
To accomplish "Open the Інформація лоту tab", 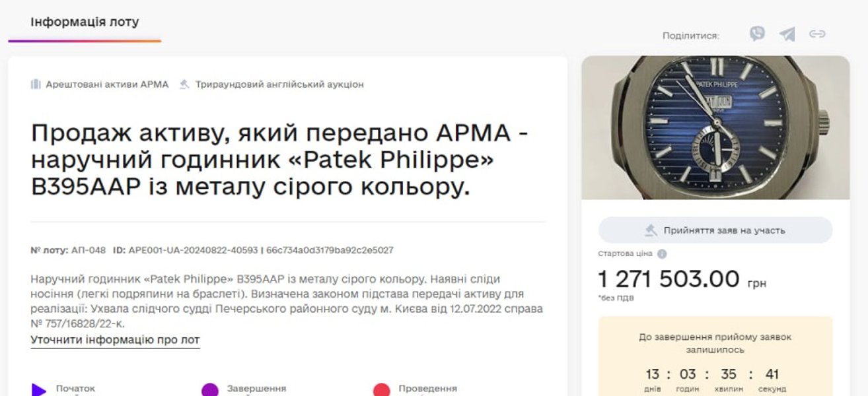I will click(85, 22).
